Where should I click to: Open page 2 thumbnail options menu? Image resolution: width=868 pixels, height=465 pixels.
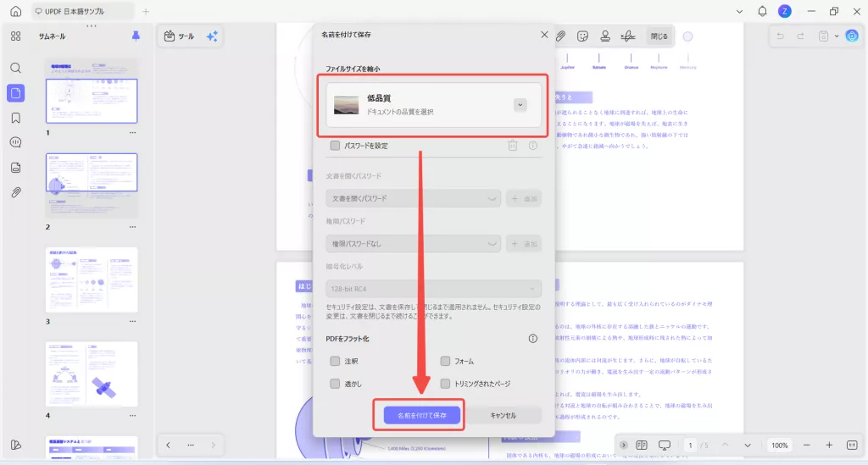[132, 227]
